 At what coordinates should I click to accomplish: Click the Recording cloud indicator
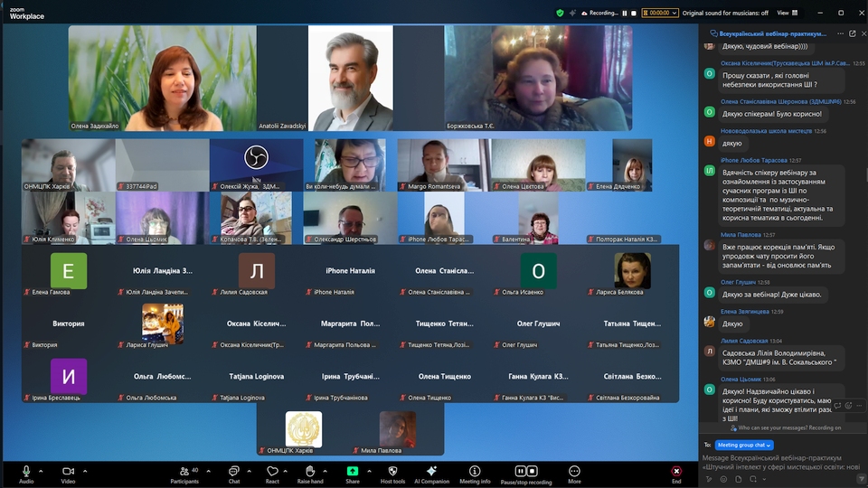[x=599, y=13]
